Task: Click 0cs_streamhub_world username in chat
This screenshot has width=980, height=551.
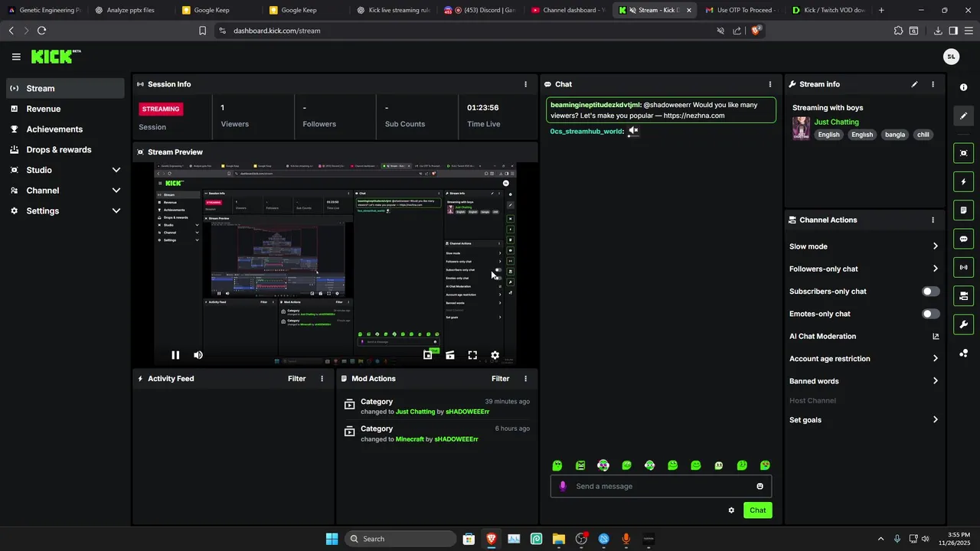Action: [x=586, y=132]
